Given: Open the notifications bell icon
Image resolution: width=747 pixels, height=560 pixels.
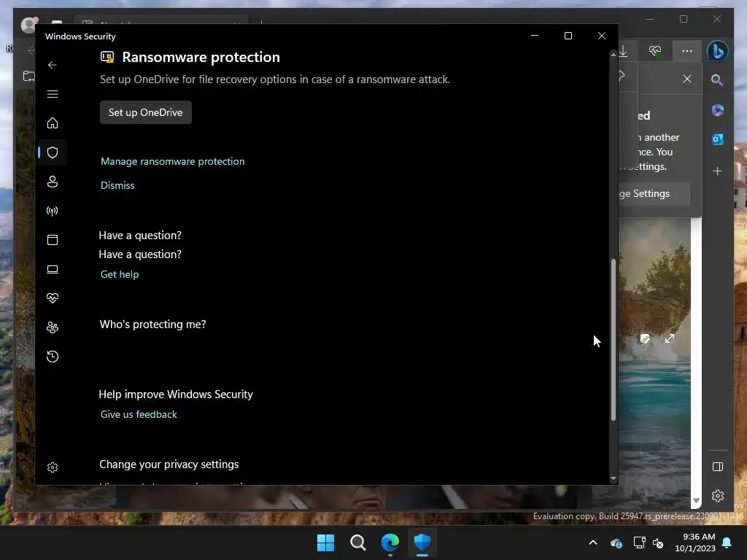Looking at the screenshot, I should [x=727, y=542].
